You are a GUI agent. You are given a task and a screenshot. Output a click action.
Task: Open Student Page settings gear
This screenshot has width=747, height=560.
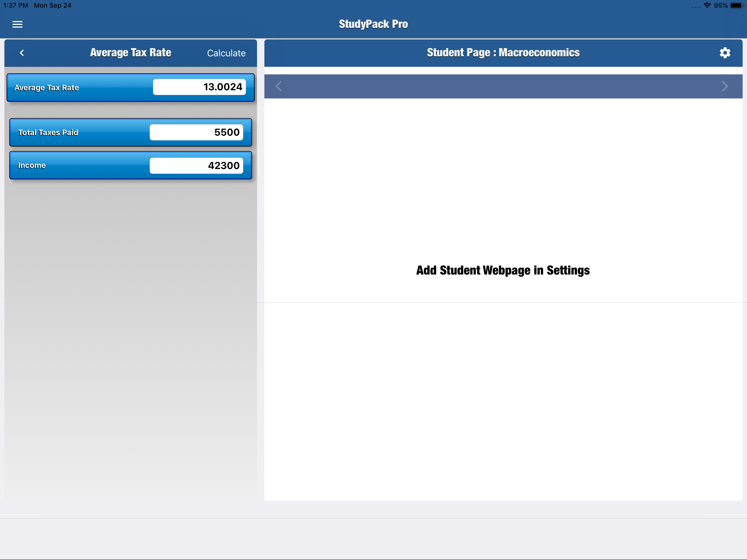(725, 53)
